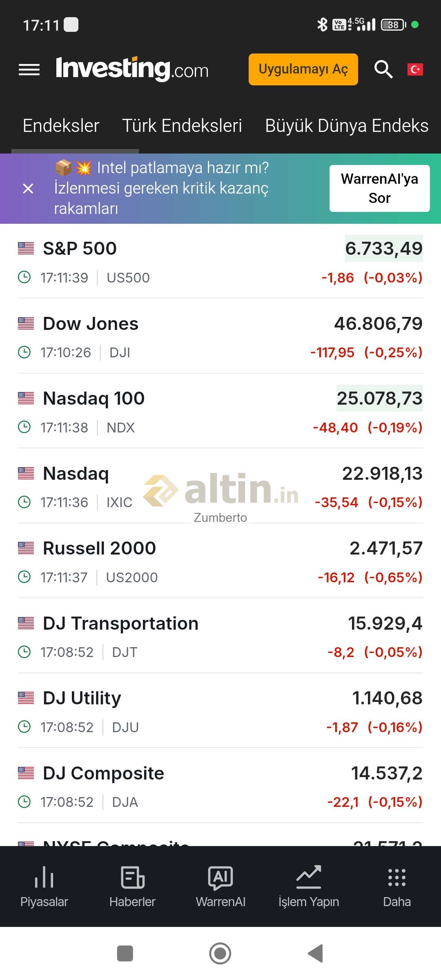This screenshot has height=980, width=441.
Task: Tap the search magnifier icon
Action: pyautogui.click(x=383, y=69)
